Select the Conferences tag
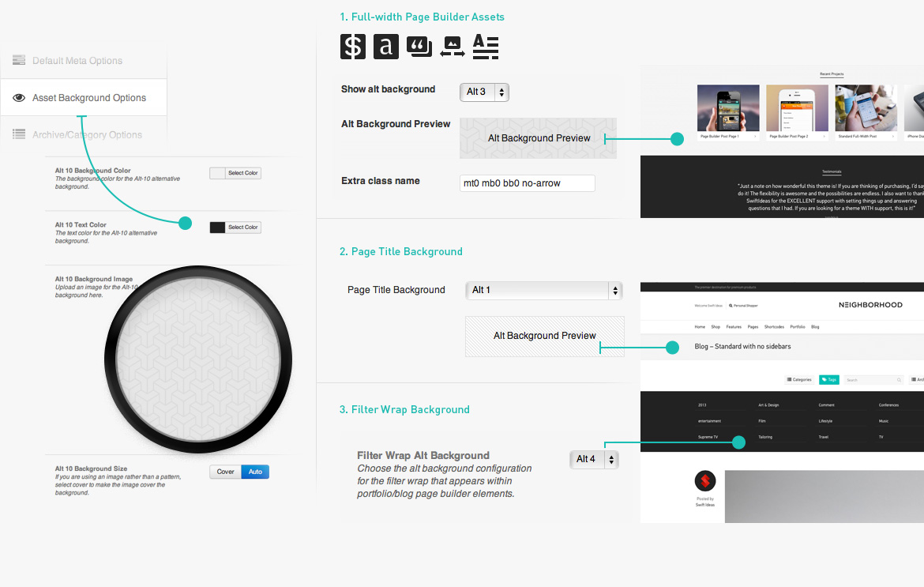924x587 pixels. (x=888, y=405)
